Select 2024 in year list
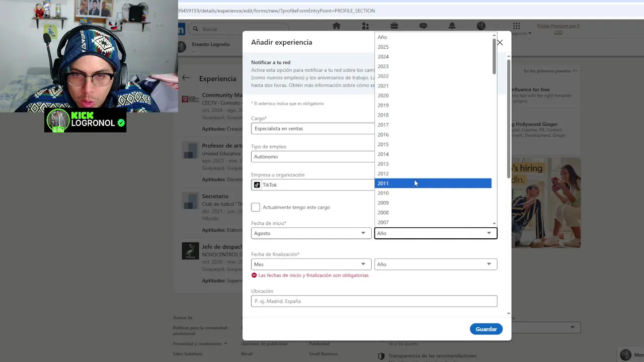The width and height of the screenshot is (644, 362). click(433, 57)
